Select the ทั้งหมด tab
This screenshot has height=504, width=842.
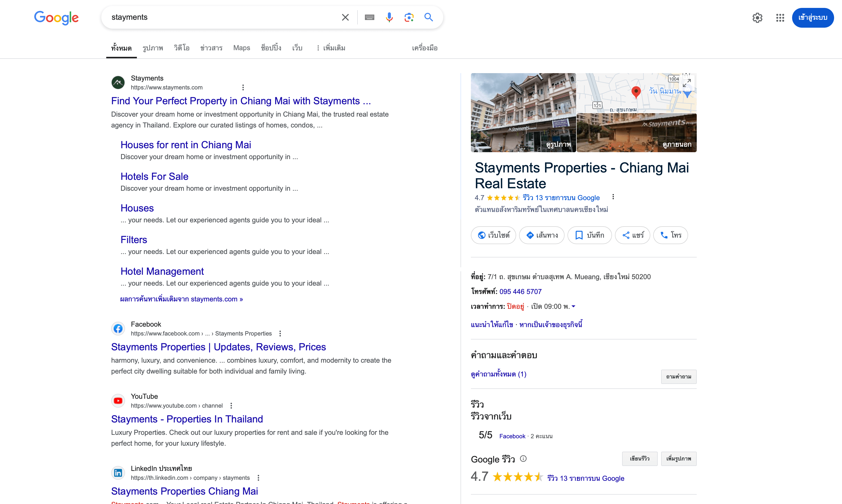coord(121,48)
